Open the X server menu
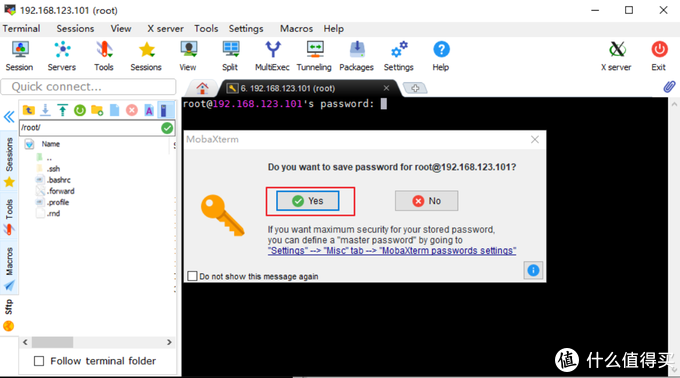 coord(165,29)
